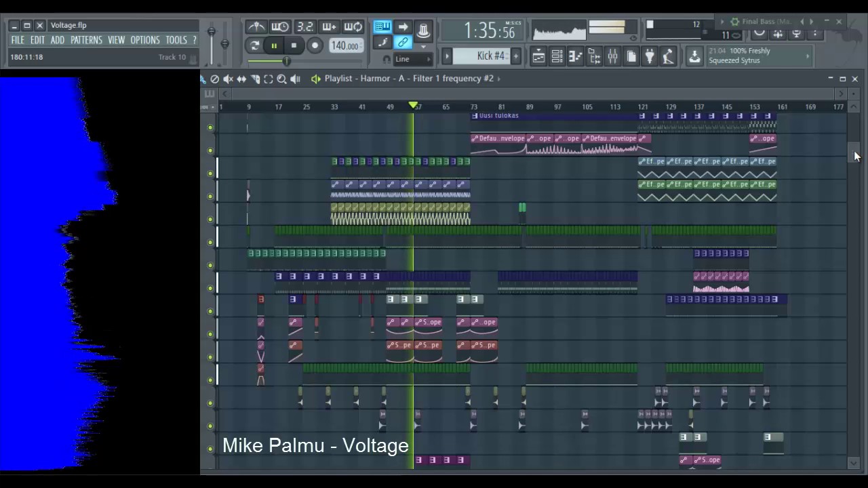The width and height of the screenshot is (868, 488).
Task: Toggle the 3.2 recording countdown
Action: pyautogui.click(x=305, y=27)
